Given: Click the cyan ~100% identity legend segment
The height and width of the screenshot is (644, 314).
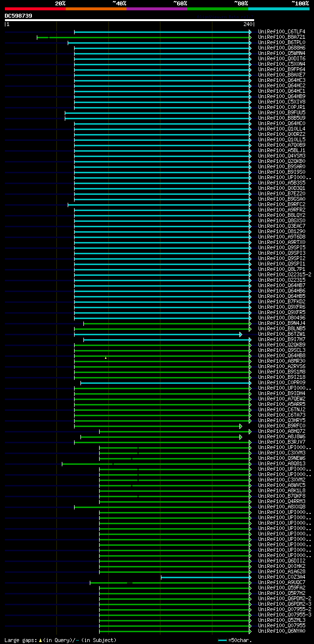Looking at the screenshot, I should coord(279,8).
